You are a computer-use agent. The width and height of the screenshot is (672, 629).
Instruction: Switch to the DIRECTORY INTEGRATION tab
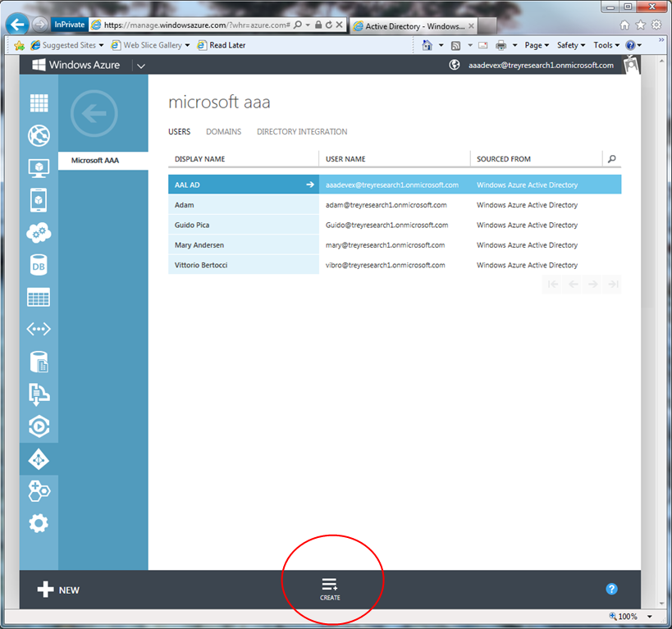302,131
